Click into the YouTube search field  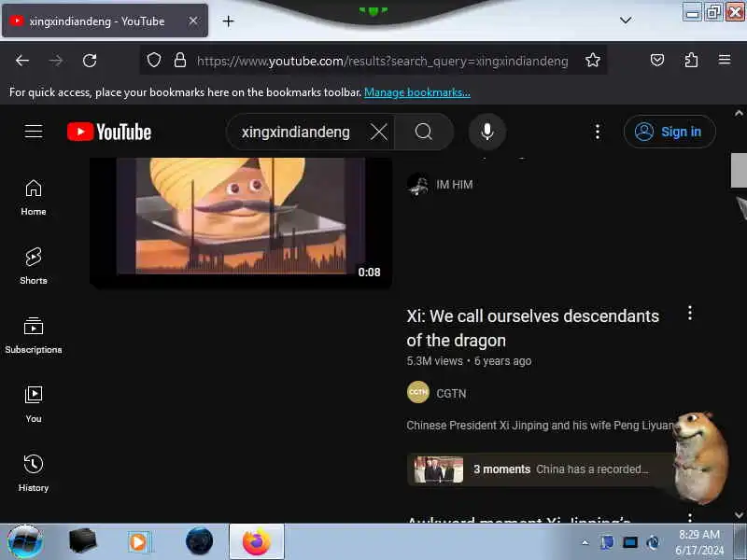pyautogui.click(x=298, y=132)
